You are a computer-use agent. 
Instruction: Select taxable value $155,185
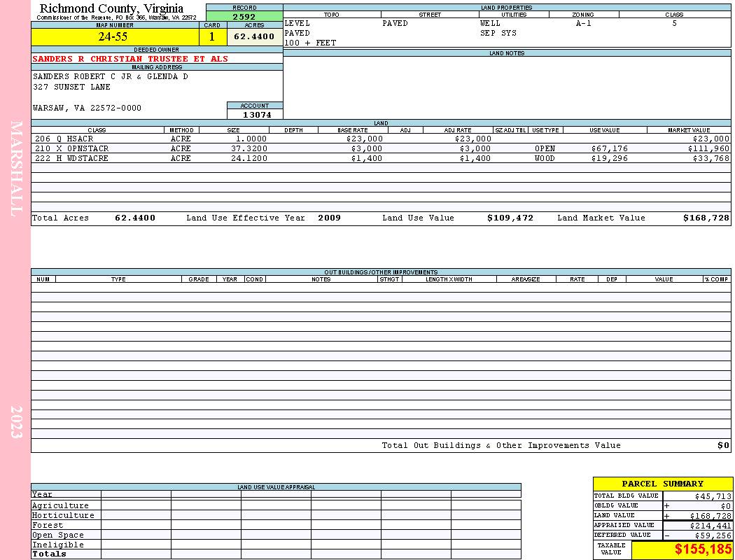[703, 549]
